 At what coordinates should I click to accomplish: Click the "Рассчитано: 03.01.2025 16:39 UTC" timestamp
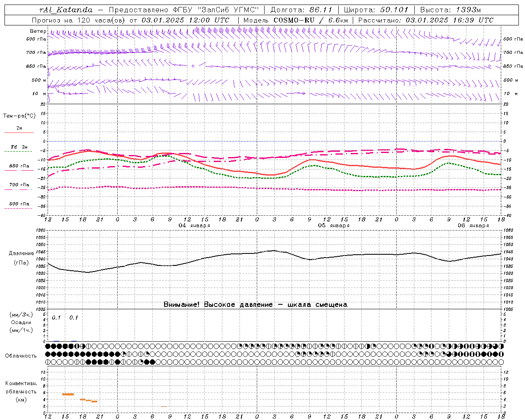(426, 20)
